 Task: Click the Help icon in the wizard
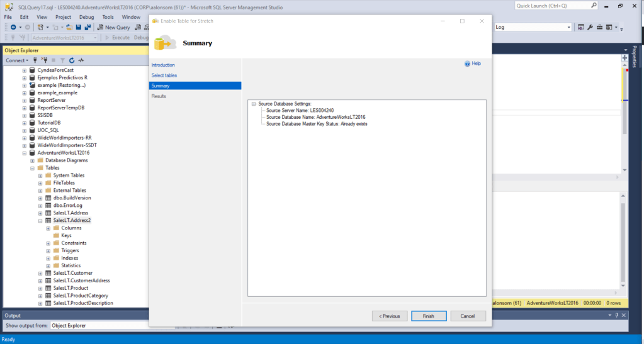pyautogui.click(x=468, y=64)
